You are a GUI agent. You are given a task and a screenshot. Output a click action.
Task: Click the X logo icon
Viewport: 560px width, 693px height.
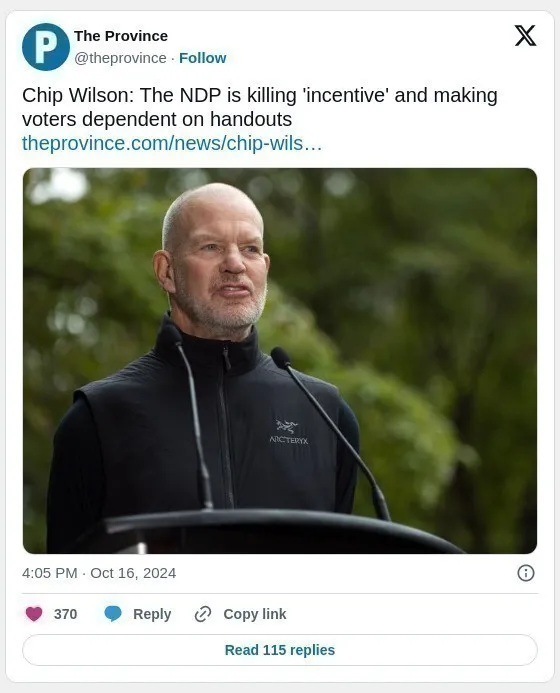click(525, 36)
